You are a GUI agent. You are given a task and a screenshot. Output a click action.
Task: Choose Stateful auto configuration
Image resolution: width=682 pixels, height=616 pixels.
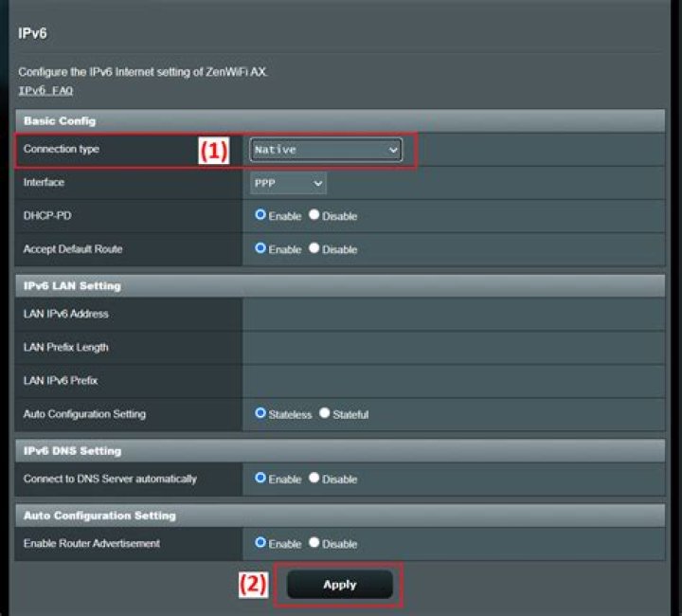(x=325, y=413)
